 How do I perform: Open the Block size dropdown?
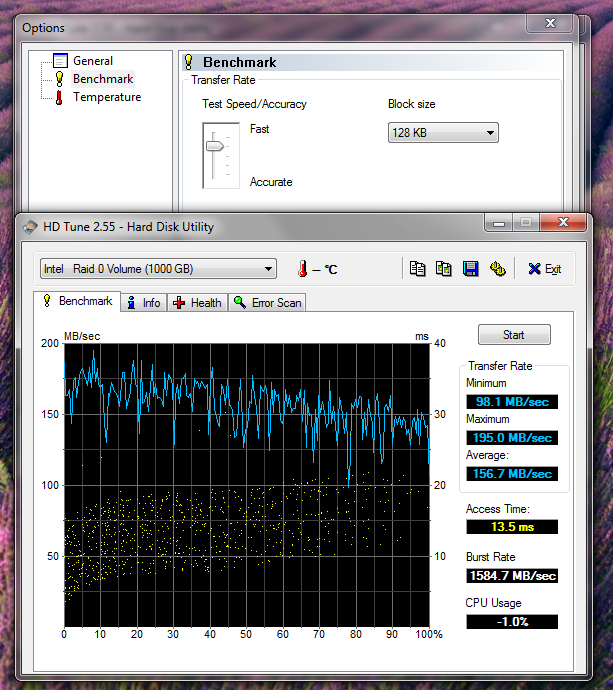443,132
